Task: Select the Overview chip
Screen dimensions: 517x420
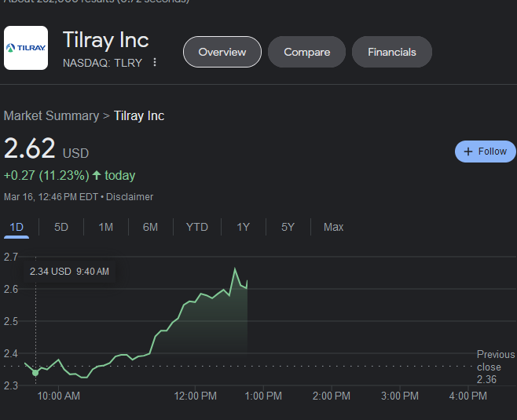Action: tap(222, 52)
